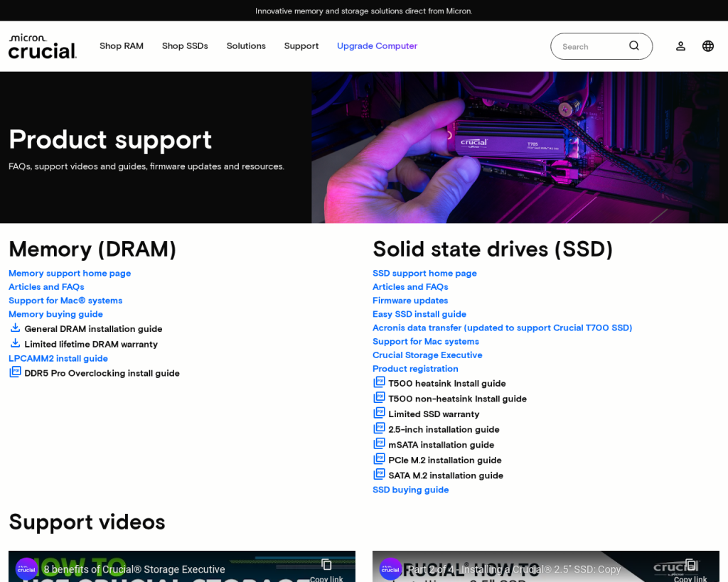Image resolution: width=728 pixels, height=582 pixels.
Task: Open Memory support home page link
Action: click(x=70, y=274)
